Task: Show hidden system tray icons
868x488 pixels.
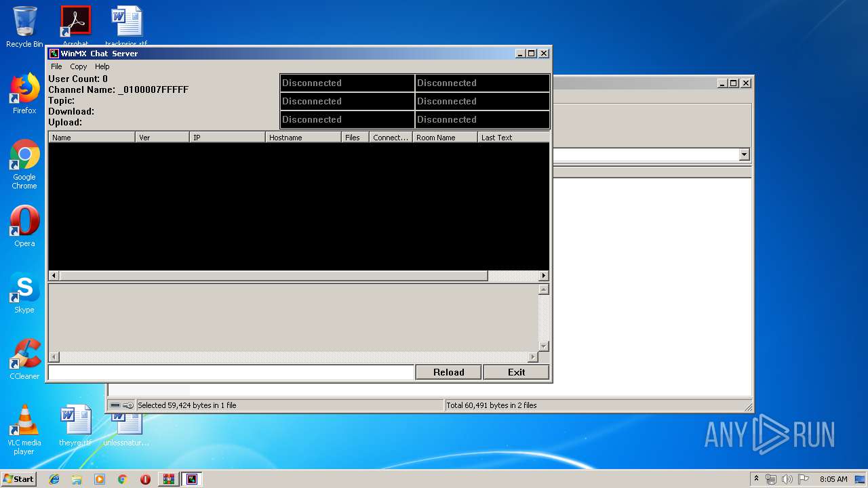Action: click(756, 479)
